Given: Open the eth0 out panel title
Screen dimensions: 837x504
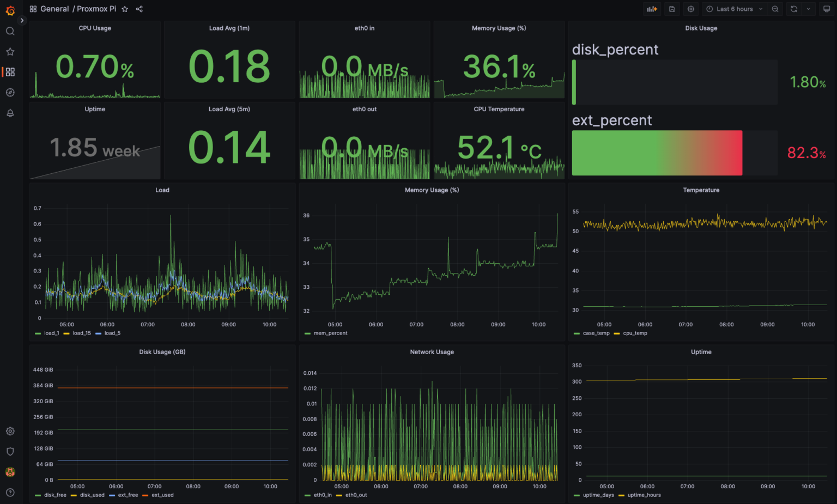Looking at the screenshot, I should 365,110.
